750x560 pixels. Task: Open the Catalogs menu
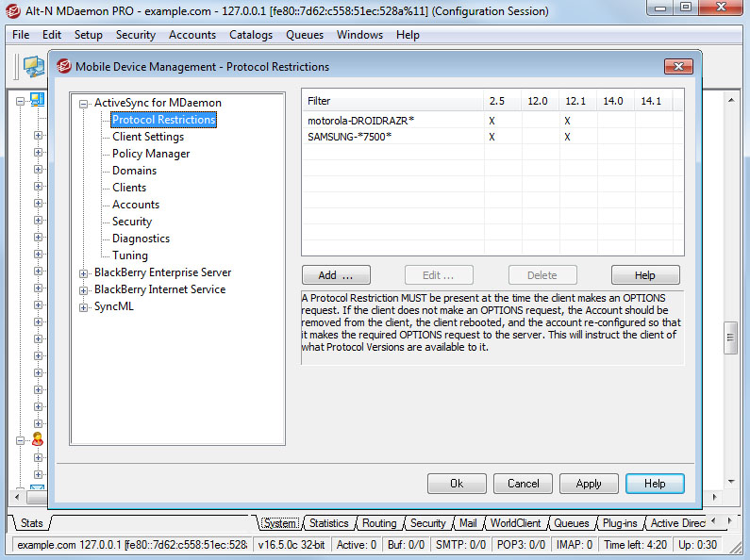(x=251, y=35)
